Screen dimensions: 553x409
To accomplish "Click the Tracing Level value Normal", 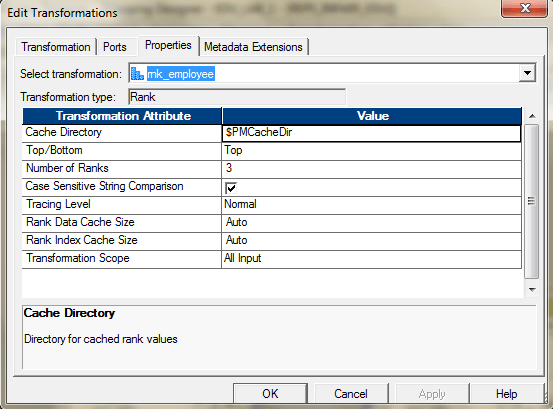I will pyautogui.click(x=371, y=206).
